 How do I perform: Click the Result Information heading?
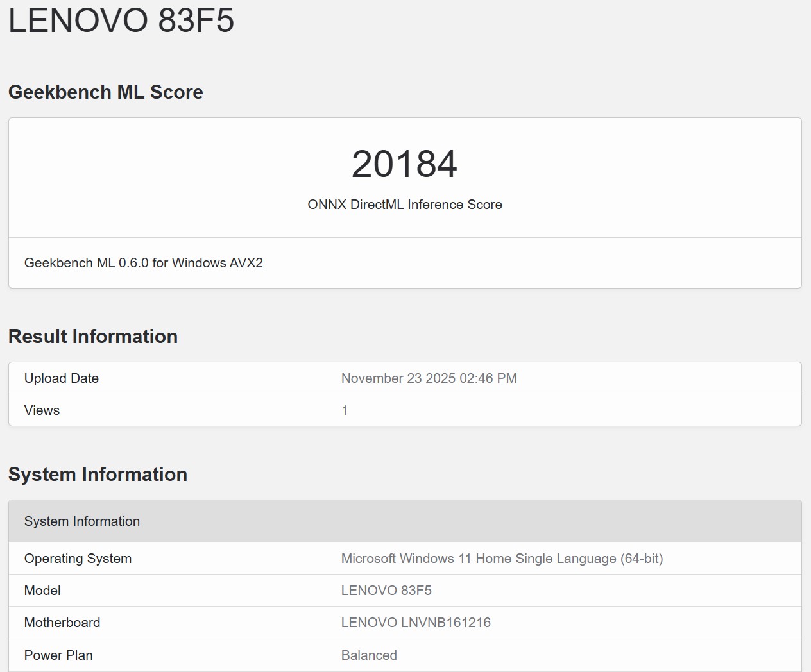click(x=92, y=336)
